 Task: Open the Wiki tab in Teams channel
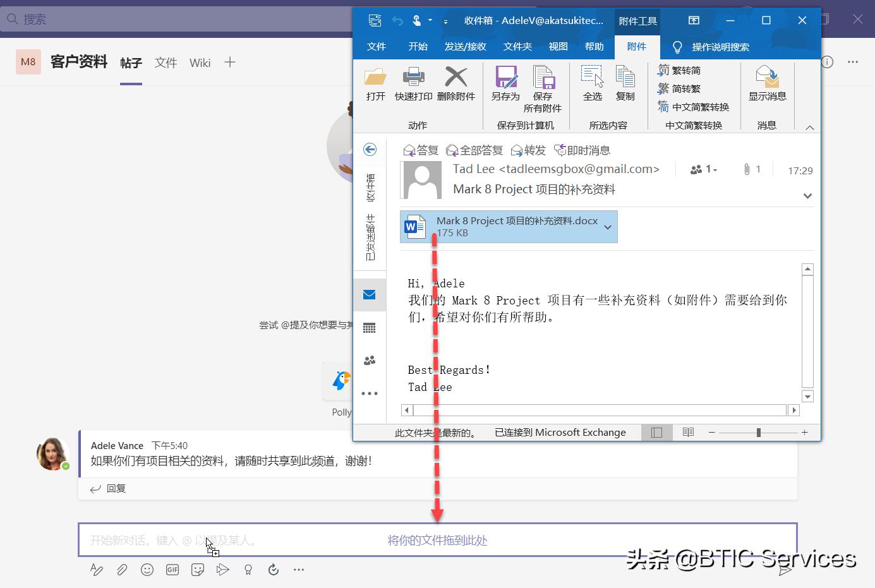click(200, 63)
